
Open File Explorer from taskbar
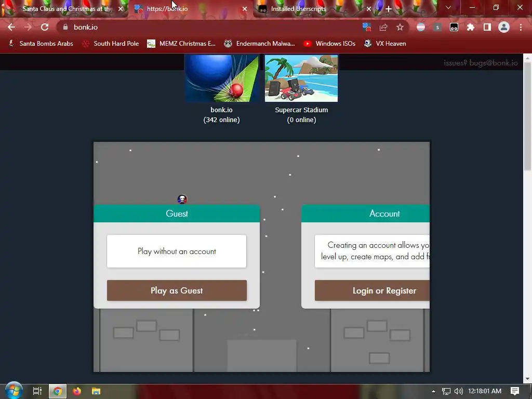tap(96, 391)
